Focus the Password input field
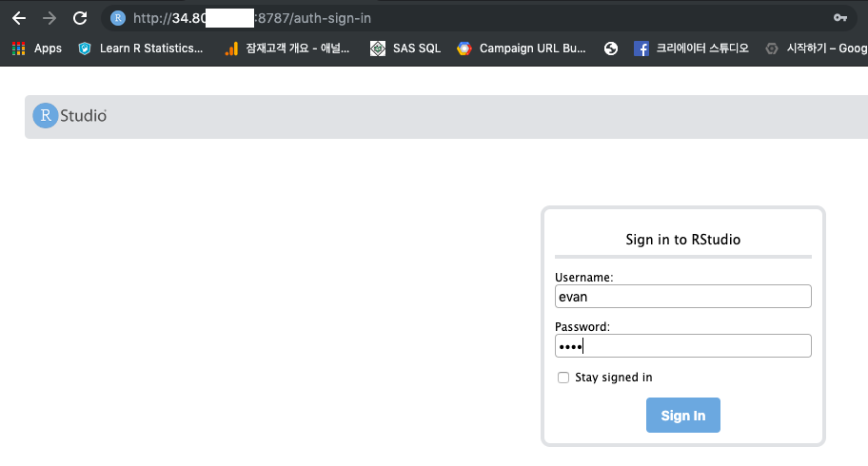 [x=683, y=346]
